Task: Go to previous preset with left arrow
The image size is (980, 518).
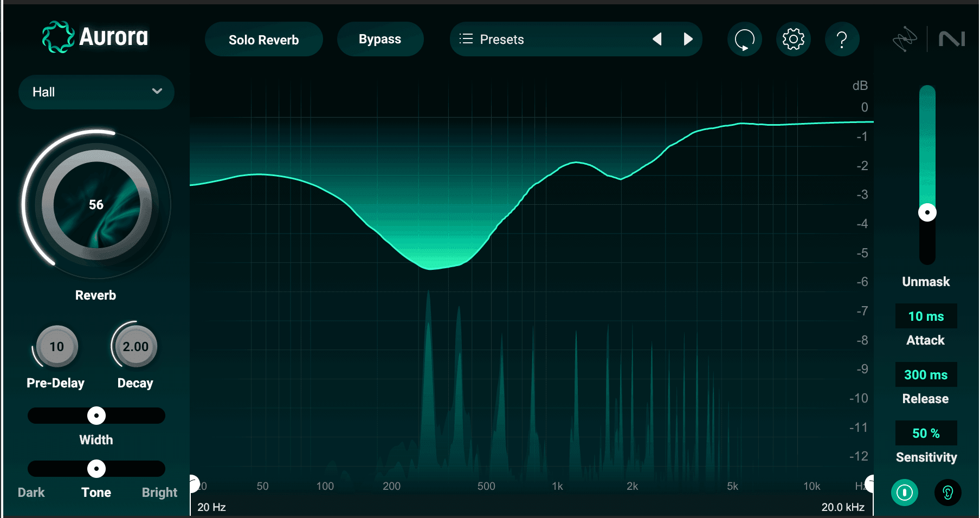Action: click(657, 39)
